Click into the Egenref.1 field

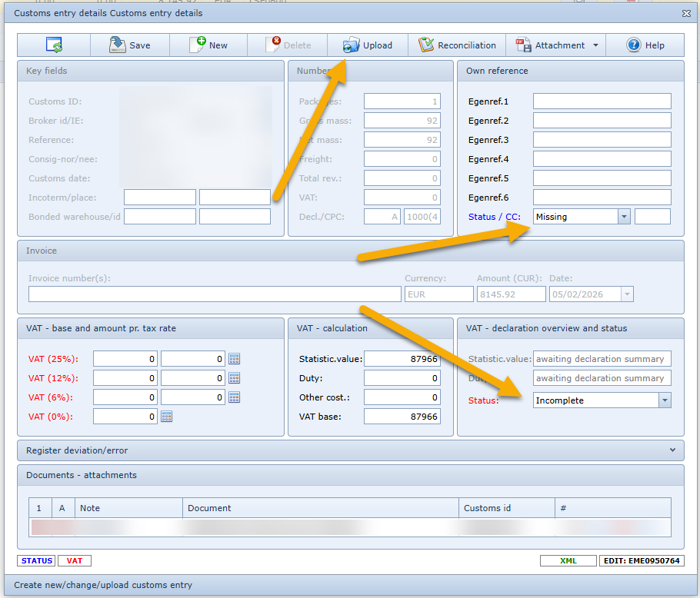(602, 101)
